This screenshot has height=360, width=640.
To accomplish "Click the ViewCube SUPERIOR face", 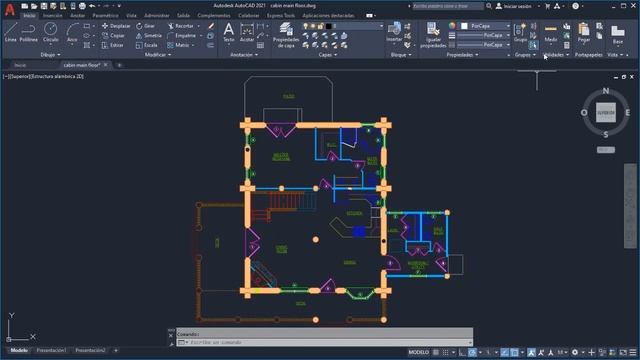I will tap(606, 112).
